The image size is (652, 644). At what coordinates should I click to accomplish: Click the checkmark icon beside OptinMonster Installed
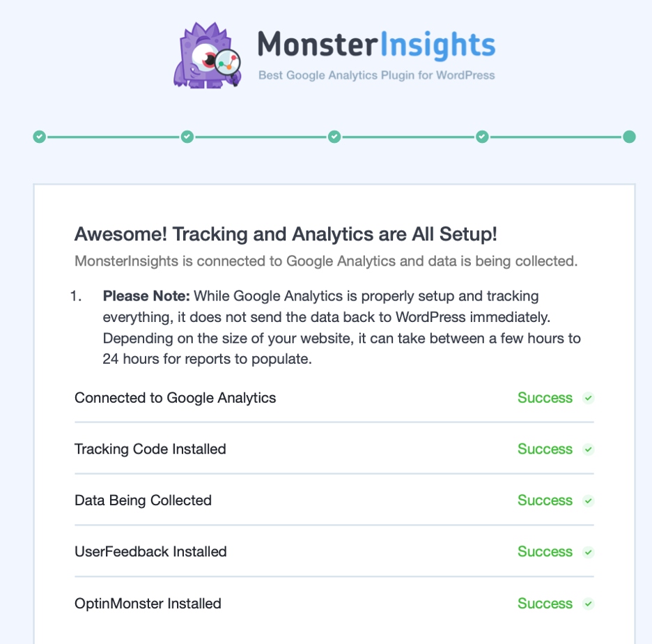point(588,604)
